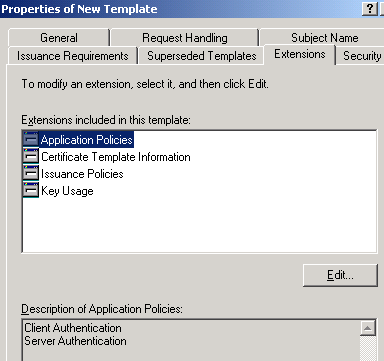The height and width of the screenshot is (361, 384).
Task: Click the Client Authentication description text
Action: (73, 328)
